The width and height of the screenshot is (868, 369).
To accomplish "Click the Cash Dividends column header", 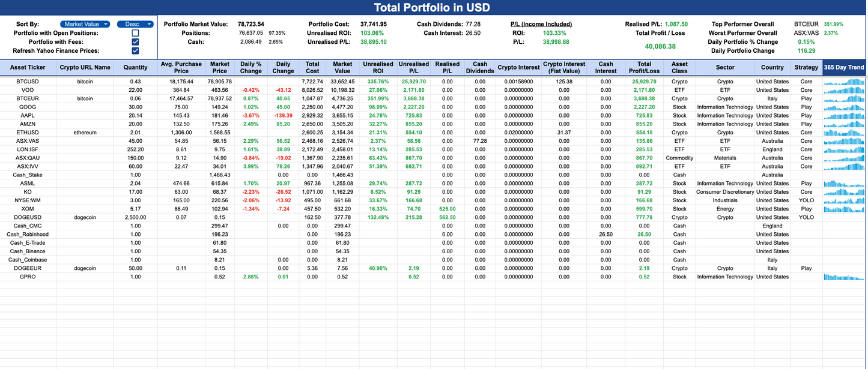I will tap(480, 67).
